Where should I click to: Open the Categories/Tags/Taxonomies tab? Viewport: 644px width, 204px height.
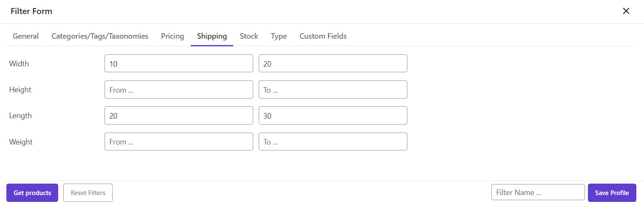click(x=100, y=36)
